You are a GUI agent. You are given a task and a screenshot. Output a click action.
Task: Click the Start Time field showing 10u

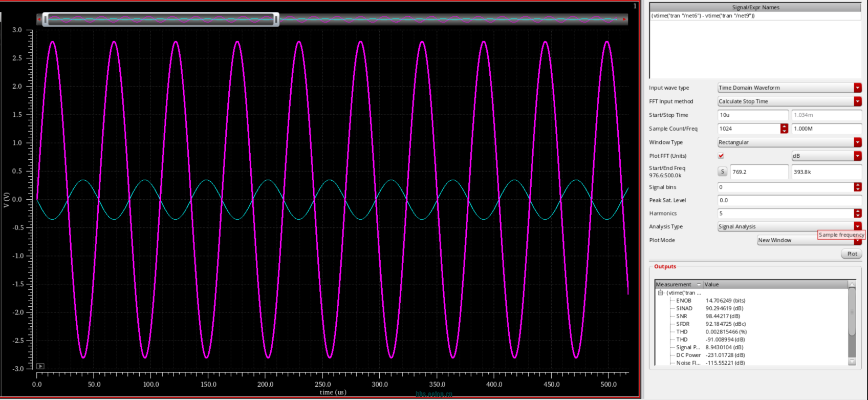pos(753,115)
